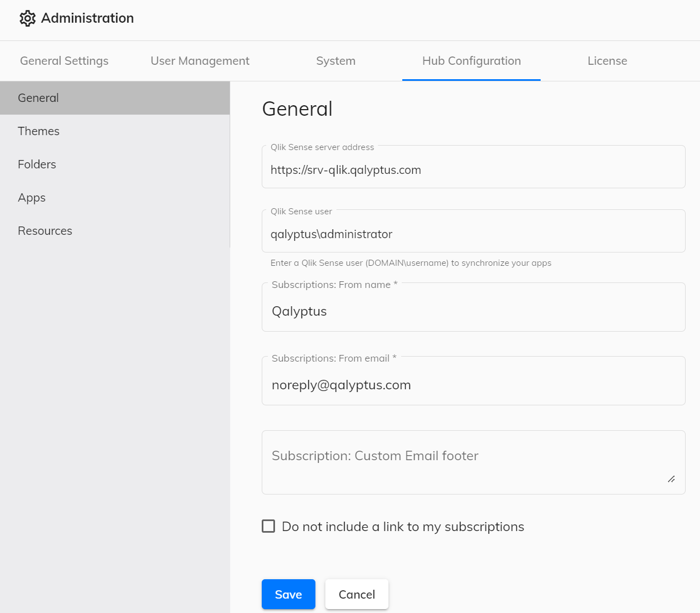
Task: Switch to the User Management tab
Action: click(x=200, y=61)
